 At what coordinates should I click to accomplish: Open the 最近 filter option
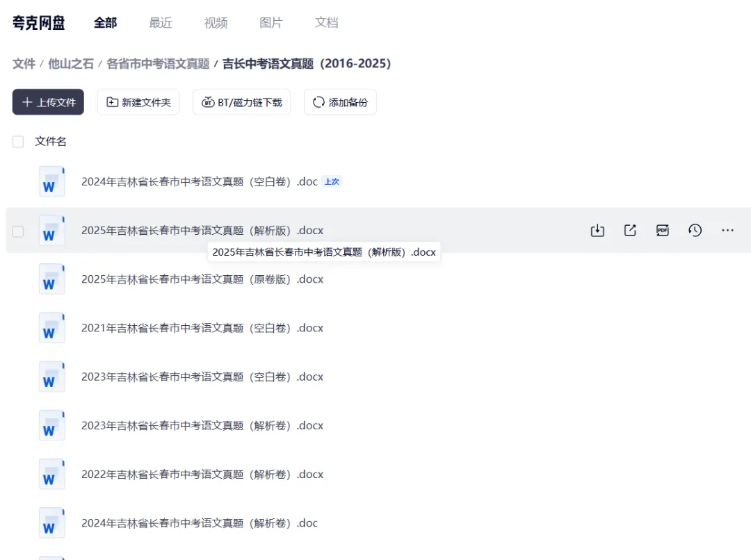coord(161,22)
